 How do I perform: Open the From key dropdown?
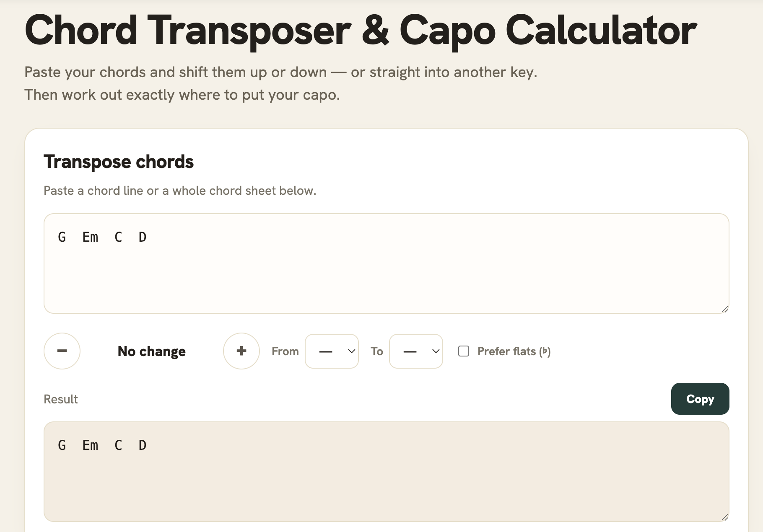tap(332, 351)
